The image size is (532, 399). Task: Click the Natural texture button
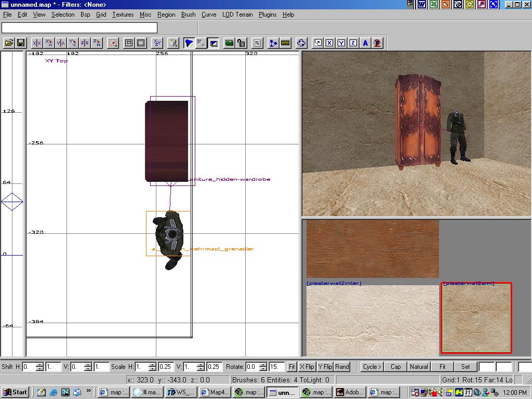pos(419,367)
